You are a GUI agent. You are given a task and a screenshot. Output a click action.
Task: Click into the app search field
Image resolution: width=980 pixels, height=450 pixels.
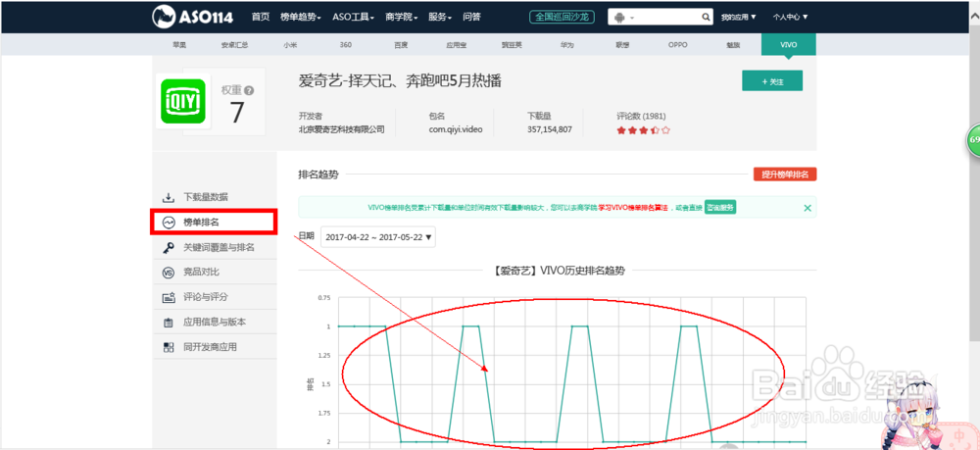(667, 18)
